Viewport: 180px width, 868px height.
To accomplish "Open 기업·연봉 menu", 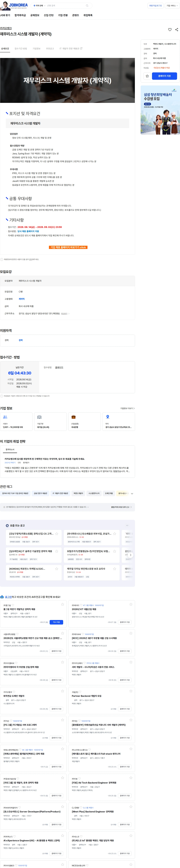I will [x=63, y=15].
